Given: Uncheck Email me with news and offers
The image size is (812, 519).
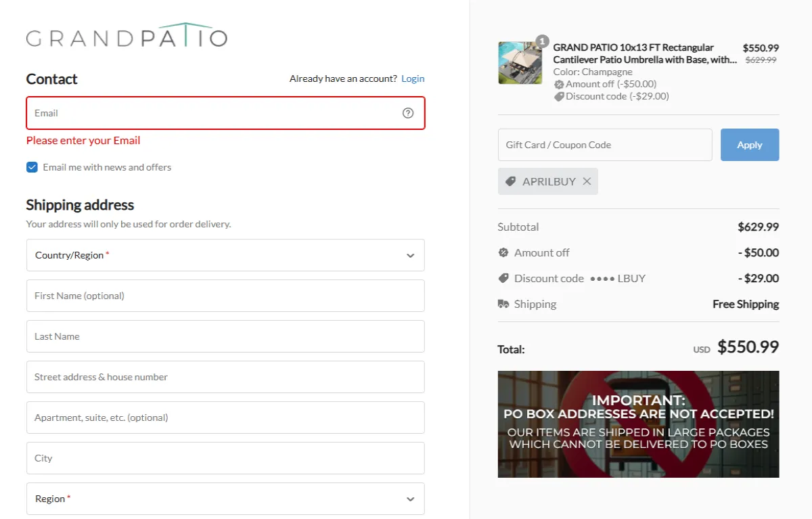Looking at the screenshot, I should coord(32,167).
